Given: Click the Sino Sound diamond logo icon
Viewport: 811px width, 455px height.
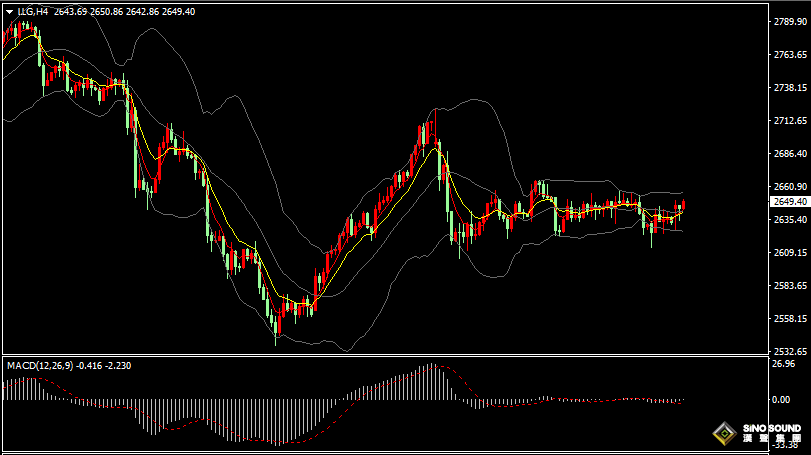Looking at the screenshot, I should tap(723, 435).
